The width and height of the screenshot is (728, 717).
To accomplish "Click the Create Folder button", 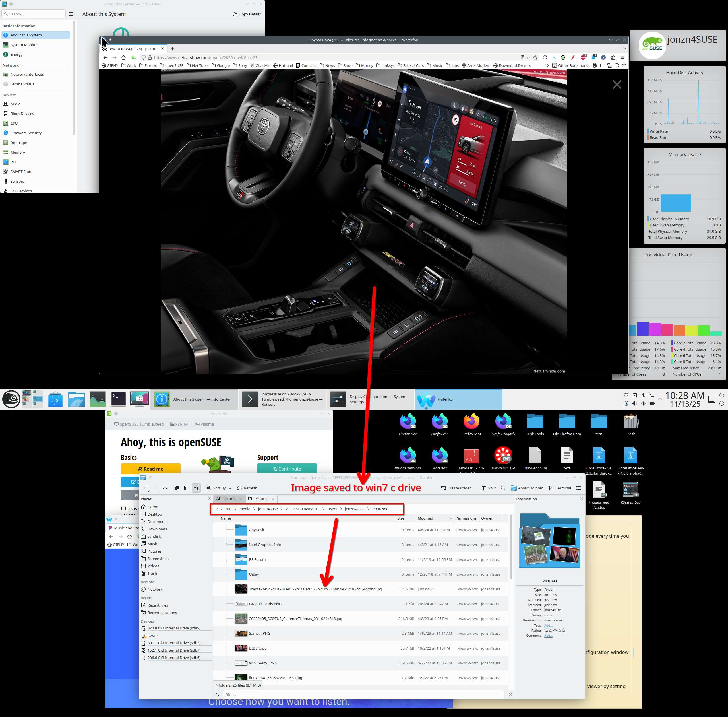I will point(457,488).
